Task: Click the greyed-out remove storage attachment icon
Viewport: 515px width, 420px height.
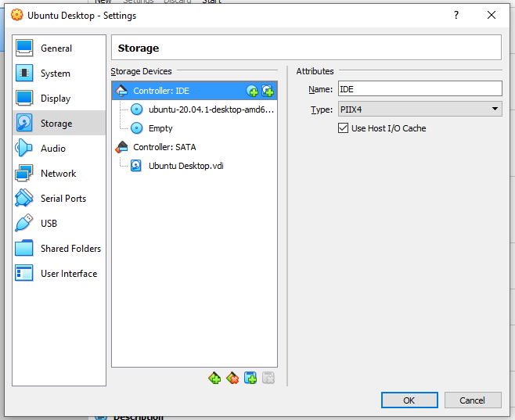Action: pos(268,379)
